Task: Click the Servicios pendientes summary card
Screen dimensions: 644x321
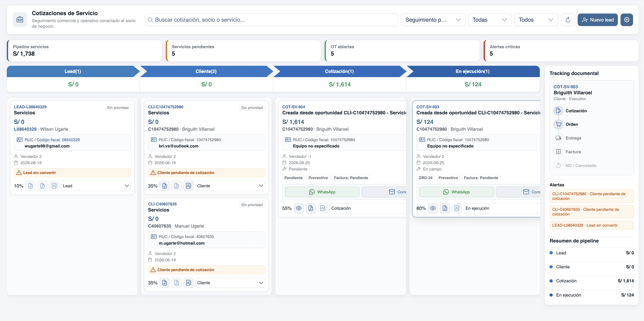Action: pos(243,51)
